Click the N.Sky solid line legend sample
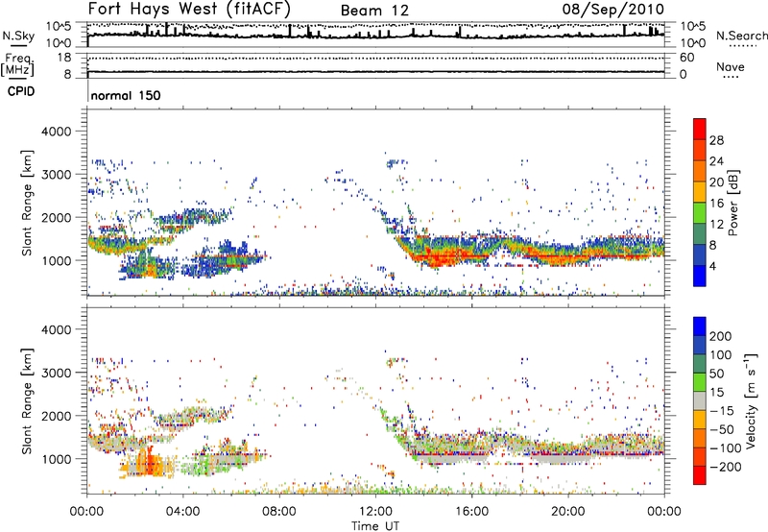 point(18,45)
